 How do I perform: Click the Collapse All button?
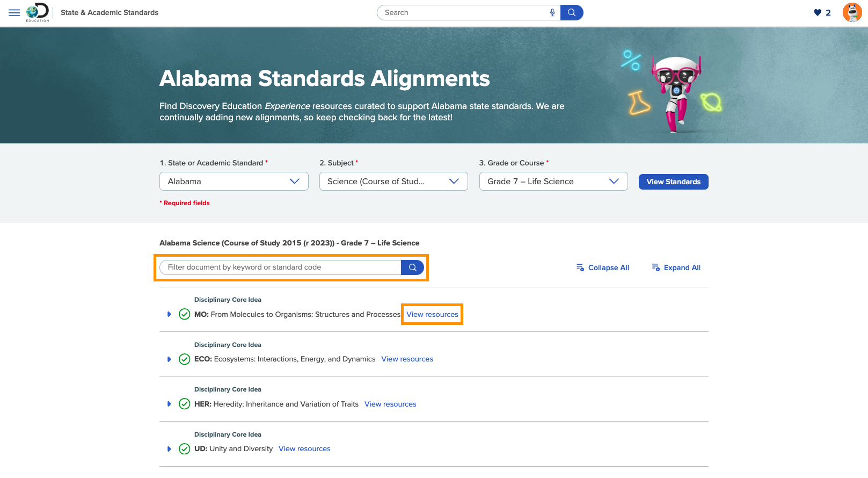pyautogui.click(x=602, y=267)
